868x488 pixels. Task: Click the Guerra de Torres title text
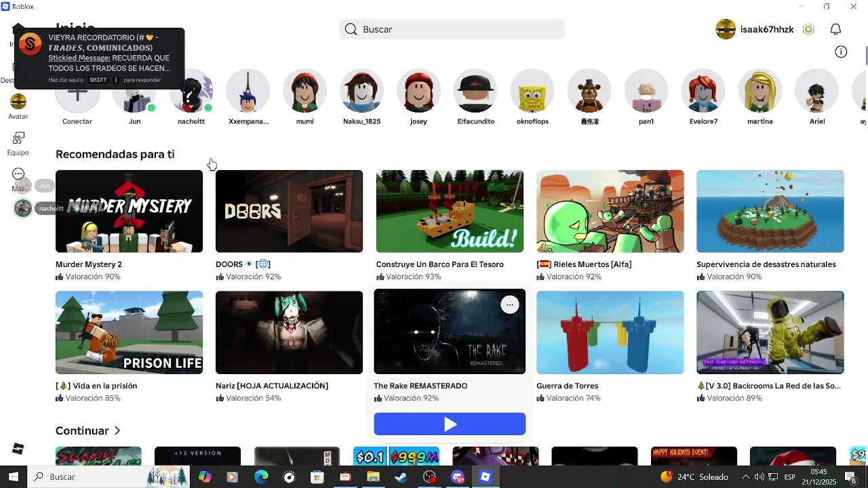pos(567,386)
